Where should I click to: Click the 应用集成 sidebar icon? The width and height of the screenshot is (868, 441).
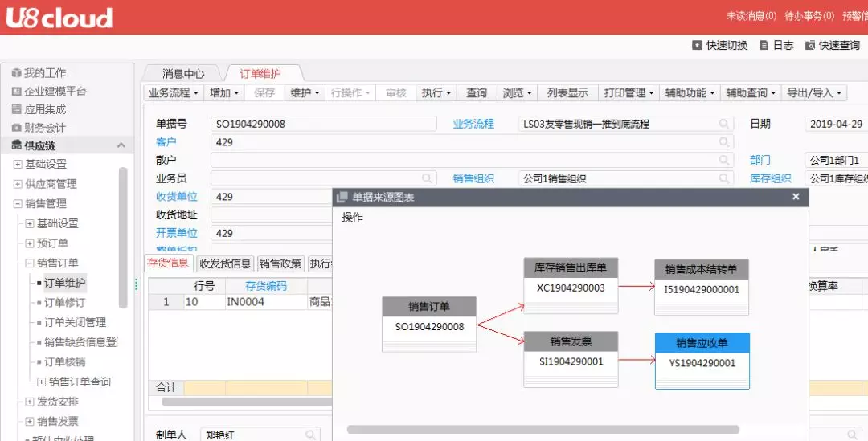click(x=17, y=109)
